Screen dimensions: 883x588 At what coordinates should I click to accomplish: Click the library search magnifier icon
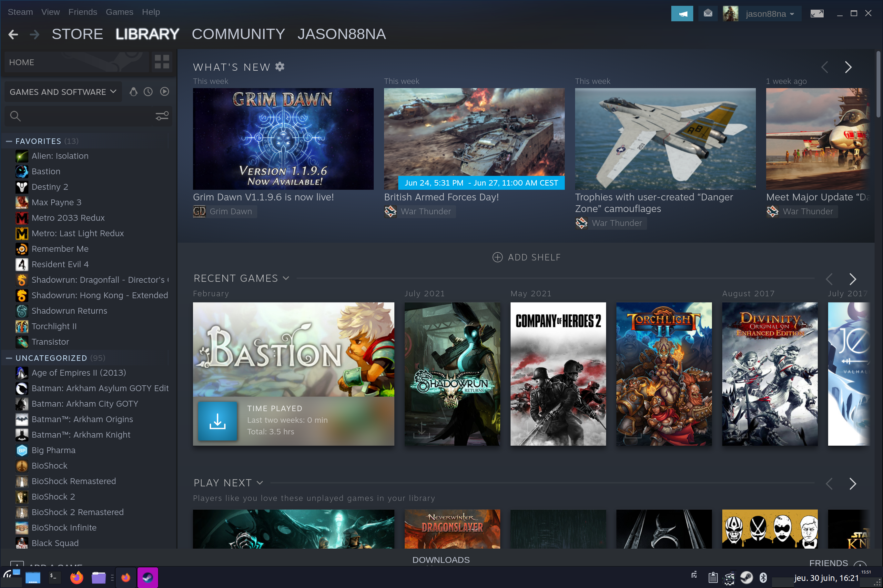click(x=15, y=116)
